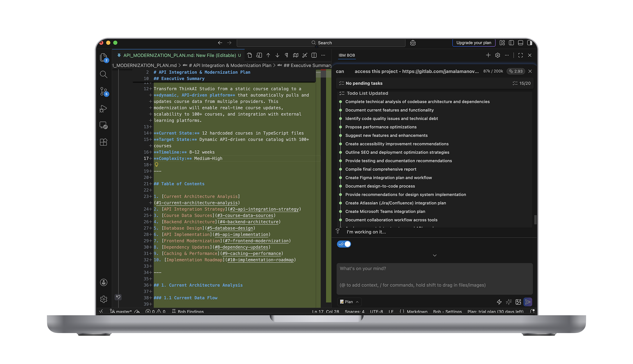Change Markdown language mode in status bar
Image resolution: width=633 pixels, height=364 pixels.
tap(417, 311)
